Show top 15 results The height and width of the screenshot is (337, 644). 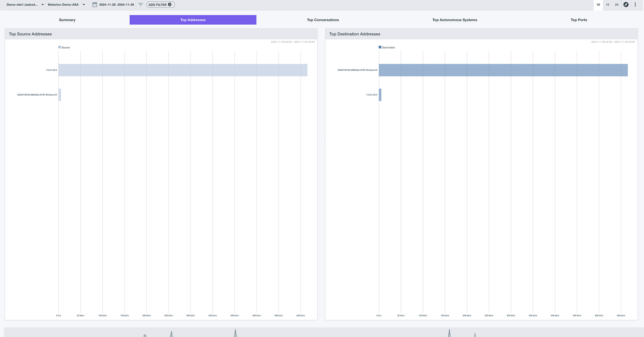pos(608,5)
